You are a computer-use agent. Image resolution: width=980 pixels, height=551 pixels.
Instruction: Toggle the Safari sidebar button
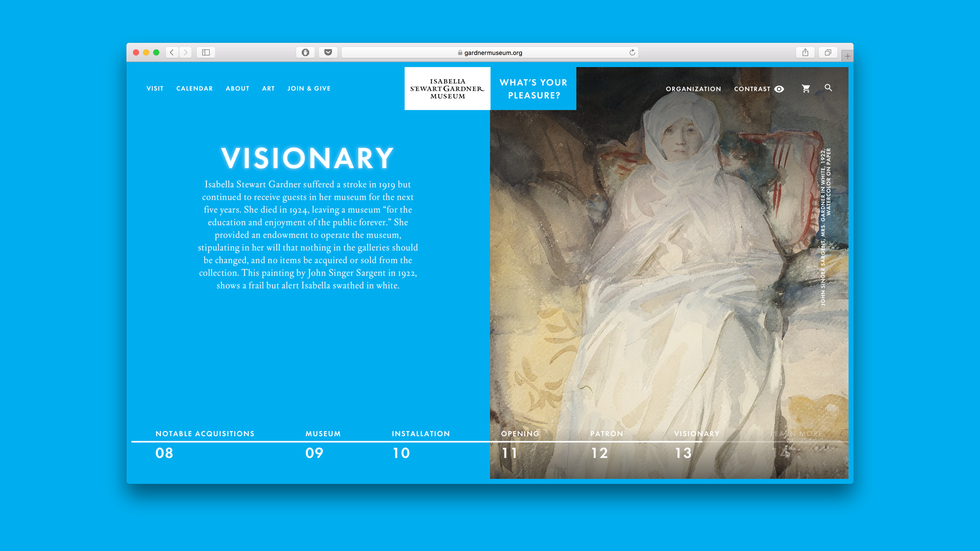click(x=206, y=53)
